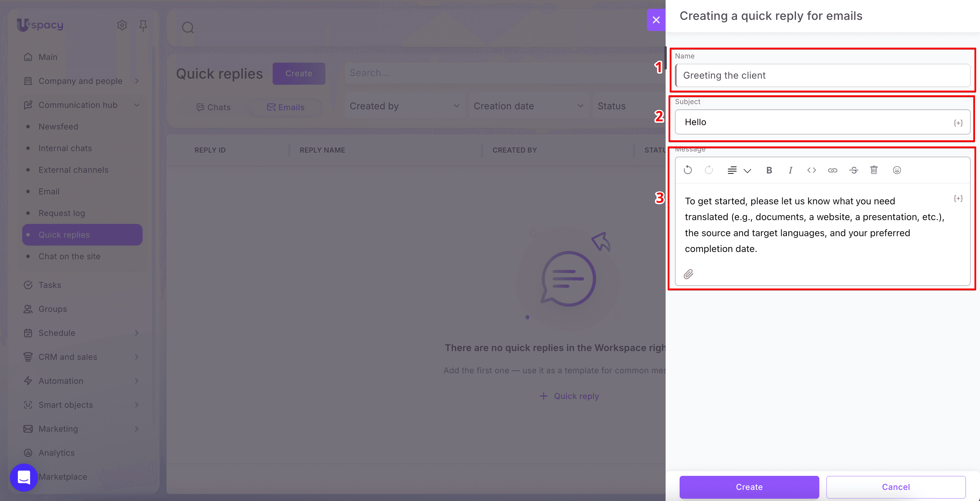This screenshot has width=980, height=501.
Task: Toggle bold formatting in the message toolbar
Action: pos(769,170)
